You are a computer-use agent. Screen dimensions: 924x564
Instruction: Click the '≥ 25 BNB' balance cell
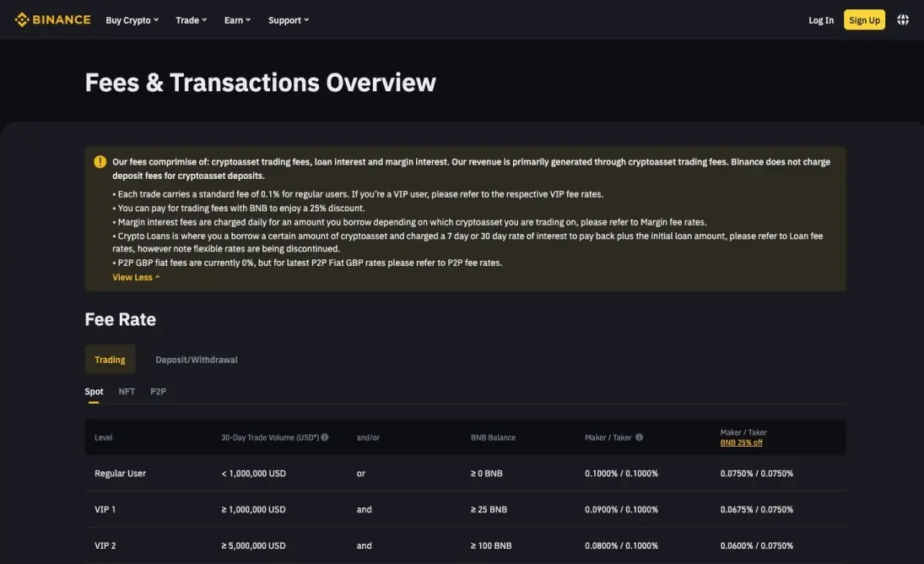pyautogui.click(x=489, y=509)
